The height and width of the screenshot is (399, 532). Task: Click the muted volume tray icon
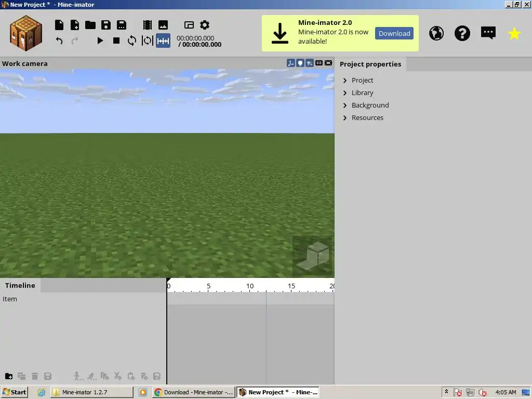(x=483, y=393)
